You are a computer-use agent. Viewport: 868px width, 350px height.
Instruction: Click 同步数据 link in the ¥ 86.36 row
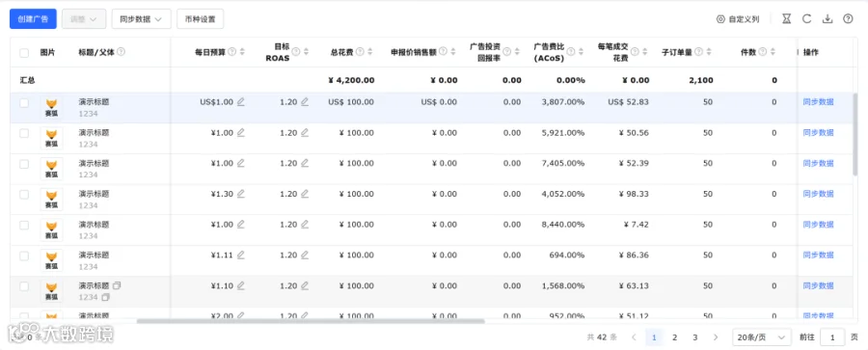click(818, 256)
